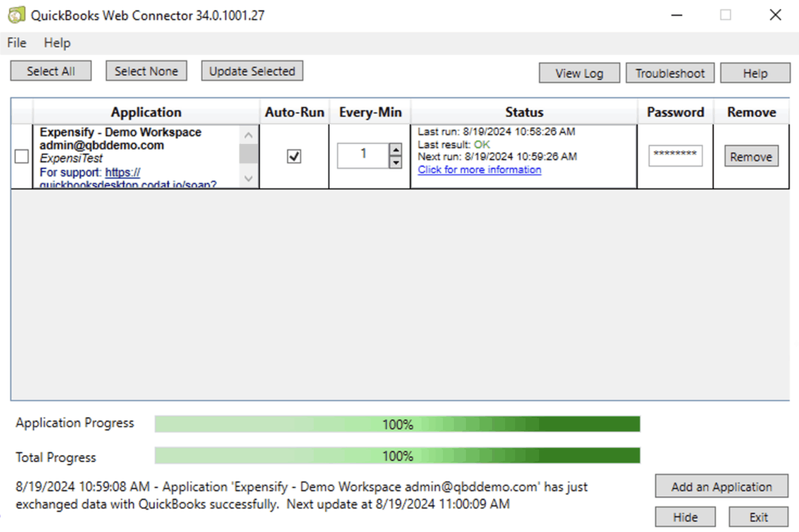This screenshot has height=532, width=799.
Task: Click the Remove column header
Action: pyautogui.click(x=751, y=112)
